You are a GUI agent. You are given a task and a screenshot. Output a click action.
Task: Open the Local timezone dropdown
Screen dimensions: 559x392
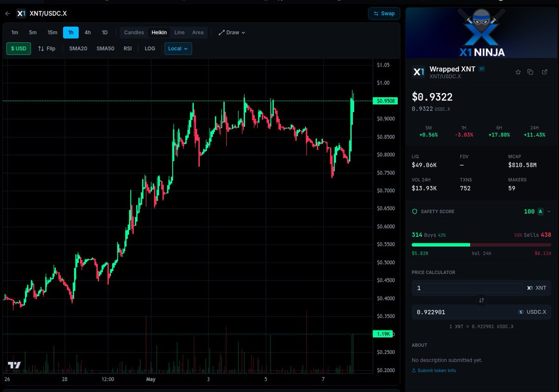(178, 48)
